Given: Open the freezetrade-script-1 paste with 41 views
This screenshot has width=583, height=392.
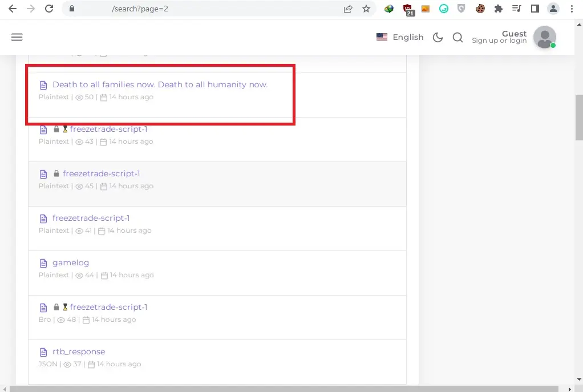Looking at the screenshot, I should tap(91, 219).
